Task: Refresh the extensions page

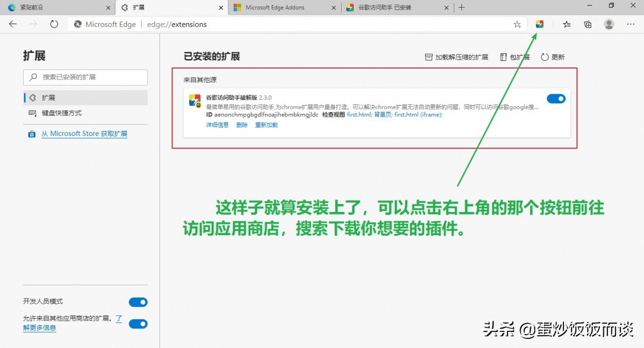Action: 54,24
